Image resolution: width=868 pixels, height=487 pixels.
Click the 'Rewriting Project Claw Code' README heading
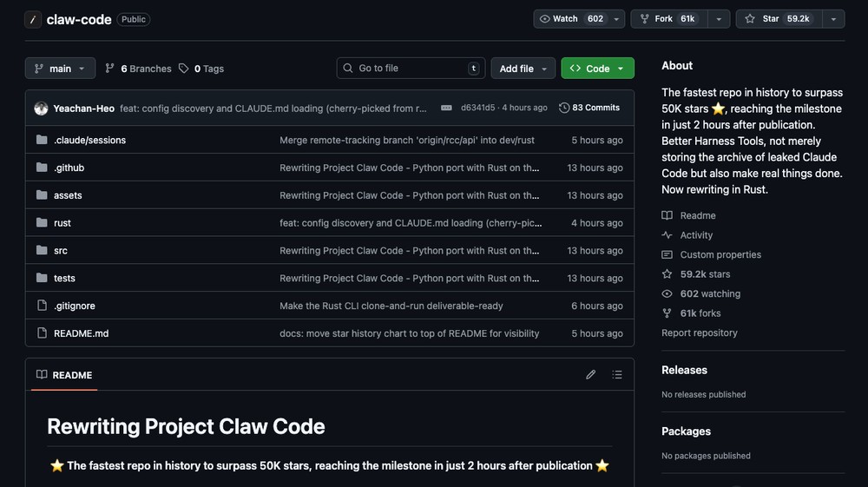pyautogui.click(x=186, y=426)
